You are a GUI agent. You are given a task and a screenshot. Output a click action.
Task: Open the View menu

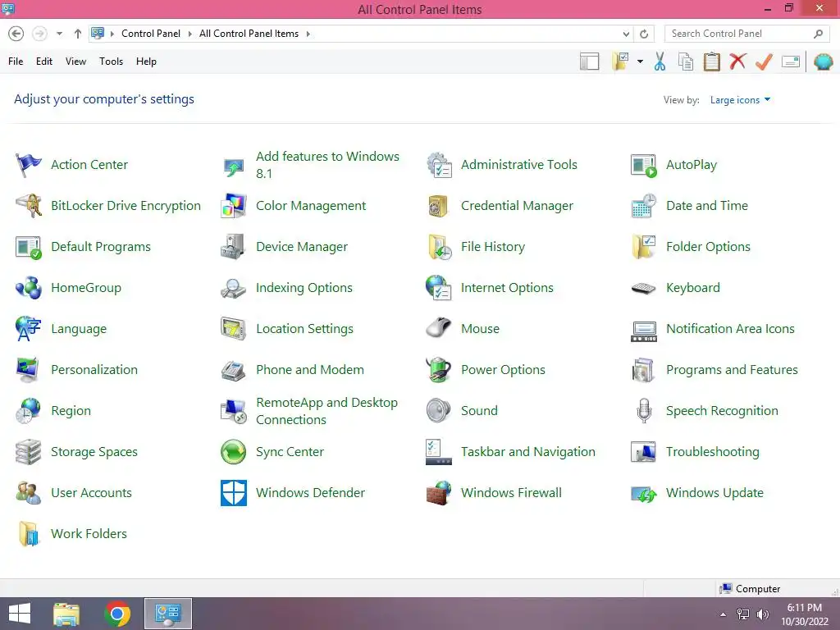click(75, 62)
